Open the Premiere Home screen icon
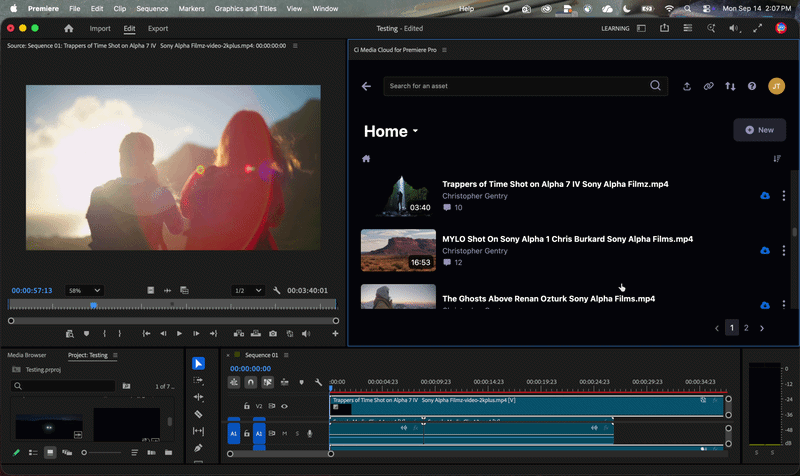 69,29
